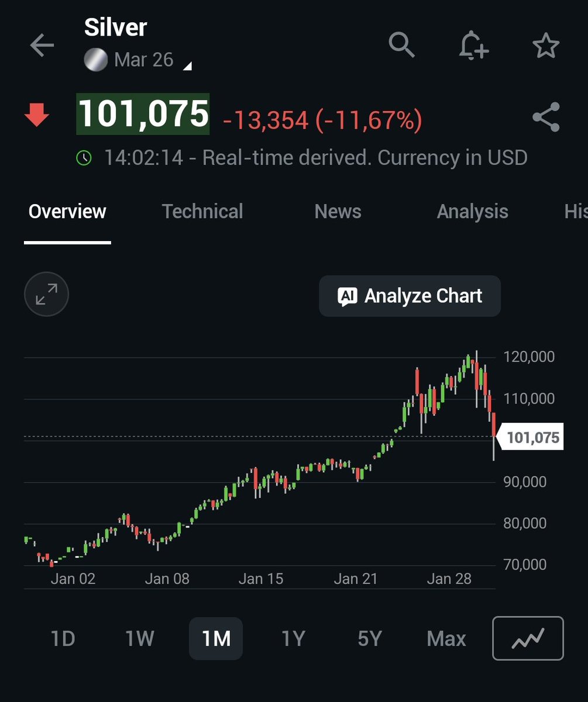The width and height of the screenshot is (588, 702).
Task: Set chart range to 1Y
Action: click(x=293, y=639)
